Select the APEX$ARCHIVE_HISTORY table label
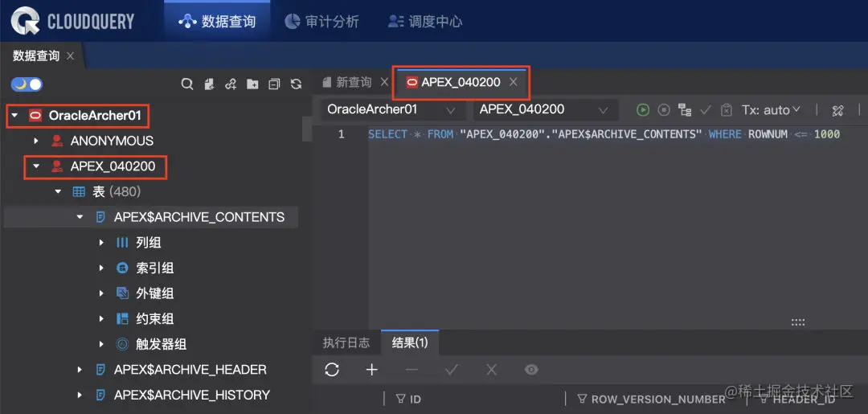The height and width of the screenshot is (414, 868). point(192,396)
